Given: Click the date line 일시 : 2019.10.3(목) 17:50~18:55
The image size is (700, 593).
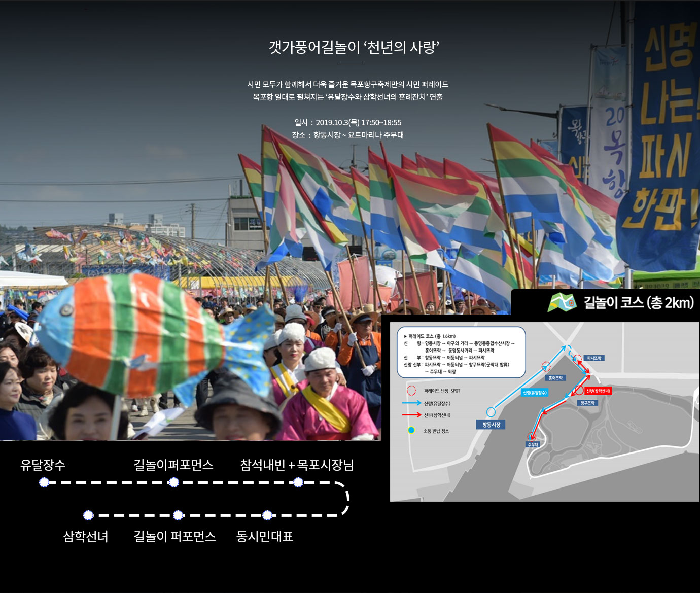Looking at the screenshot, I should coord(348,122).
